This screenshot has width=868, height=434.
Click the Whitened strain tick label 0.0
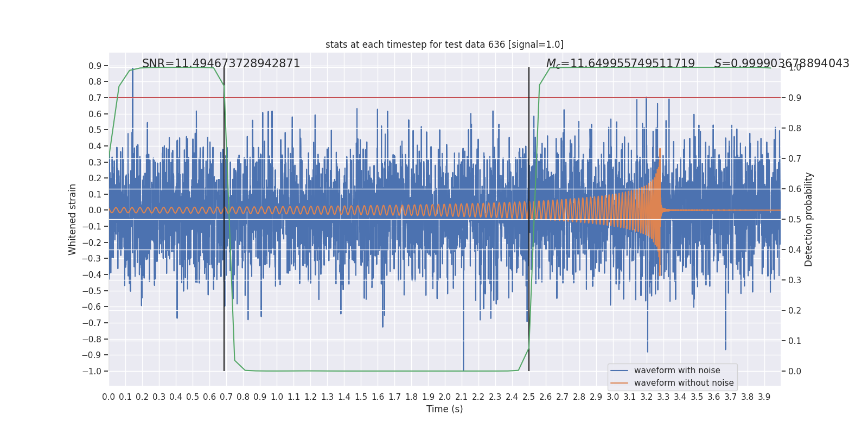click(95, 210)
